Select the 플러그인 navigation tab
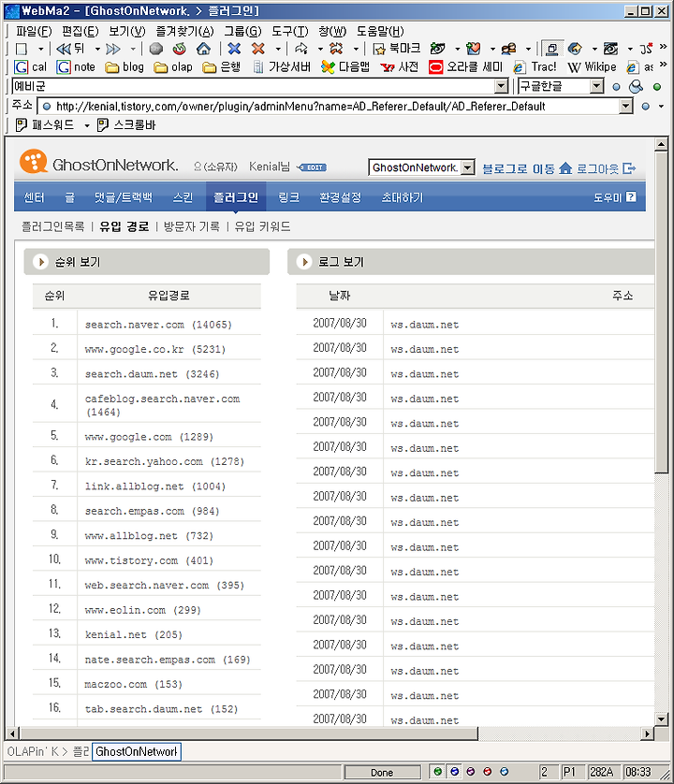The width and height of the screenshot is (674, 784). pyautogui.click(x=236, y=197)
